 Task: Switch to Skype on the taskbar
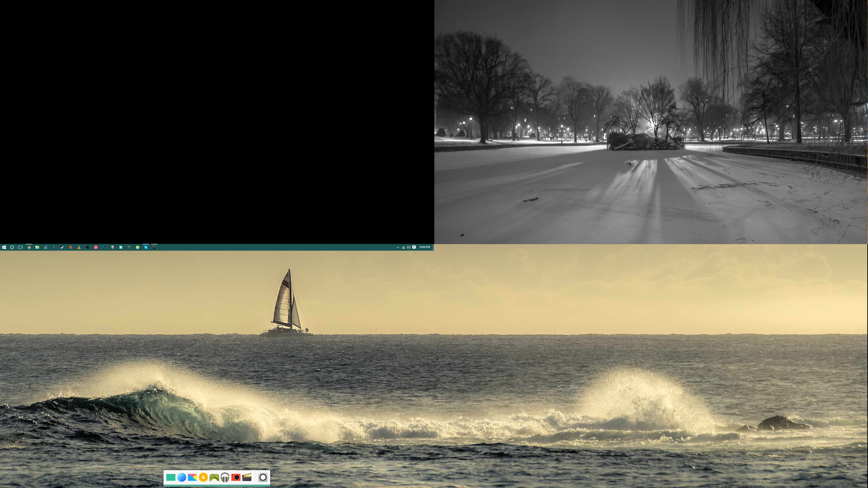click(146, 247)
